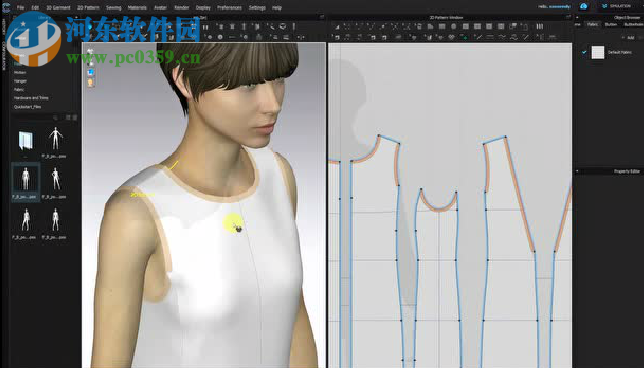Open the Help menu
Screen dimensions: 644x368
pos(277,7)
